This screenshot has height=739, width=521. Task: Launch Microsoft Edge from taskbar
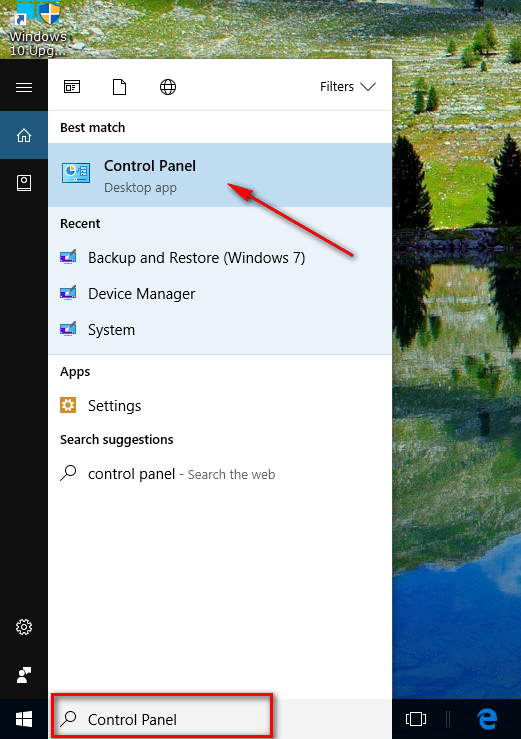point(487,719)
